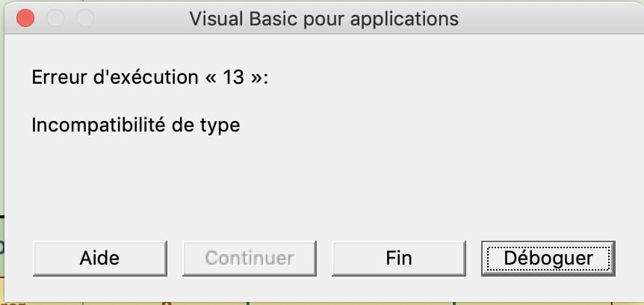Choose Déboguer to inspect the faulty code
The image size is (644, 305).
[548, 258]
